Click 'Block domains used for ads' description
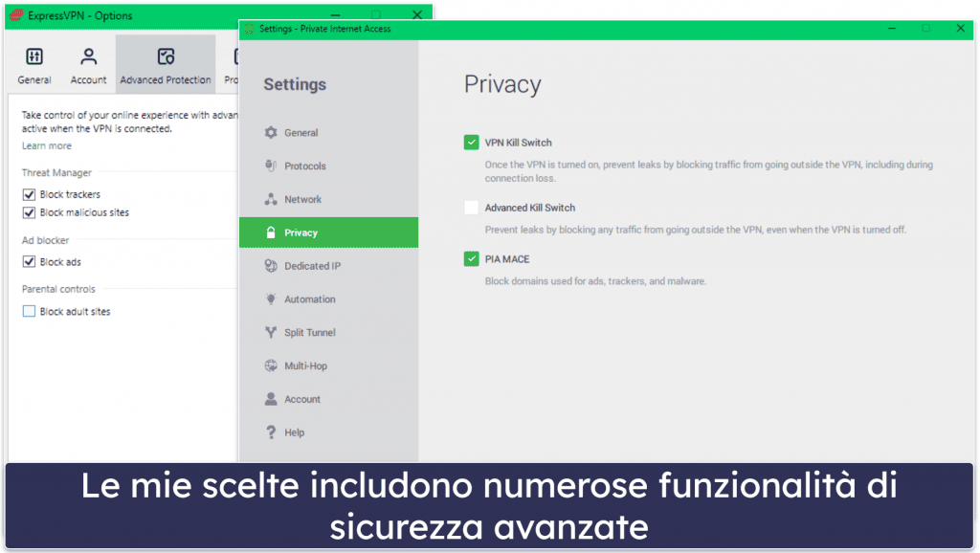The image size is (980, 553). [x=595, y=281]
